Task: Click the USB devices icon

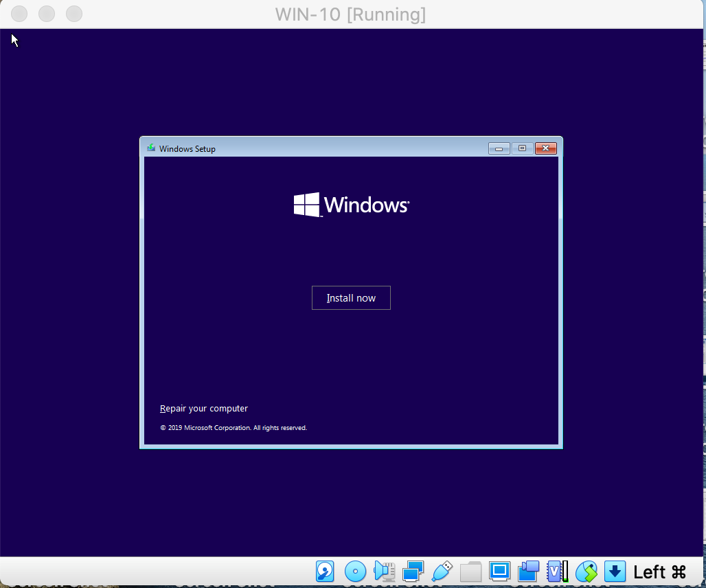Action: pos(442,572)
